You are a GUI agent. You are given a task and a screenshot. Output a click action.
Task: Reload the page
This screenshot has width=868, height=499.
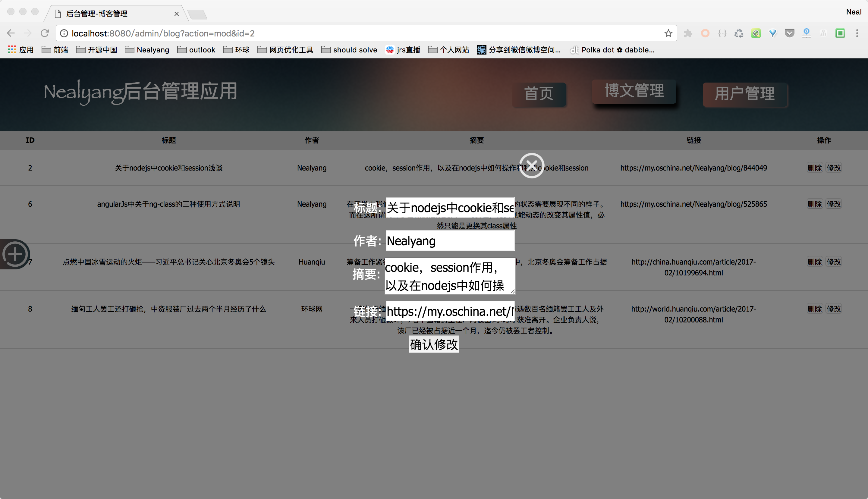(45, 33)
